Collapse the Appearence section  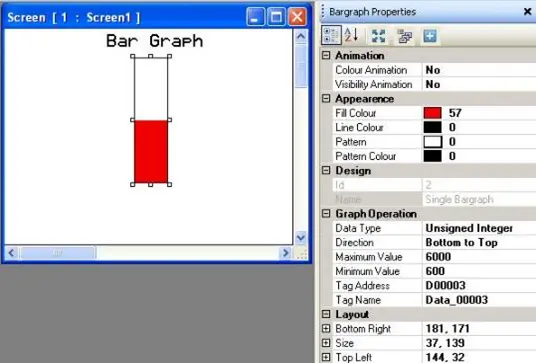point(326,98)
